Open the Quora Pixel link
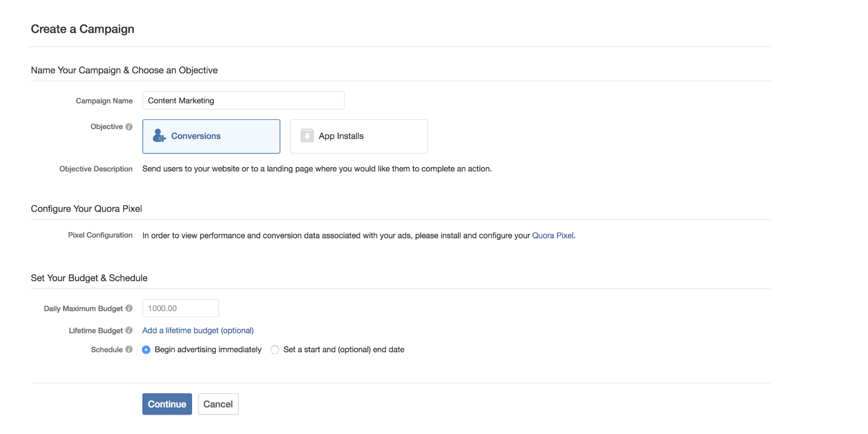Image resolution: width=868 pixels, height=434 pixels. coord(552,235)
